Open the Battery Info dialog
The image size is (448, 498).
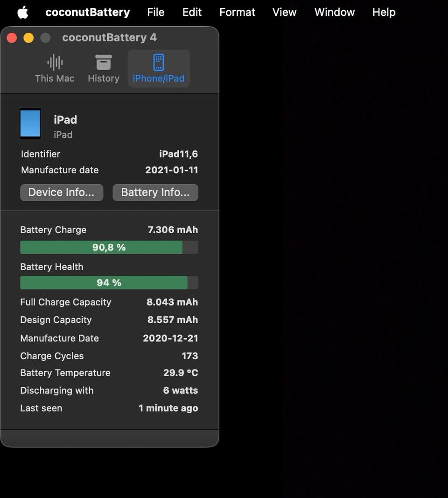[155, 192]
